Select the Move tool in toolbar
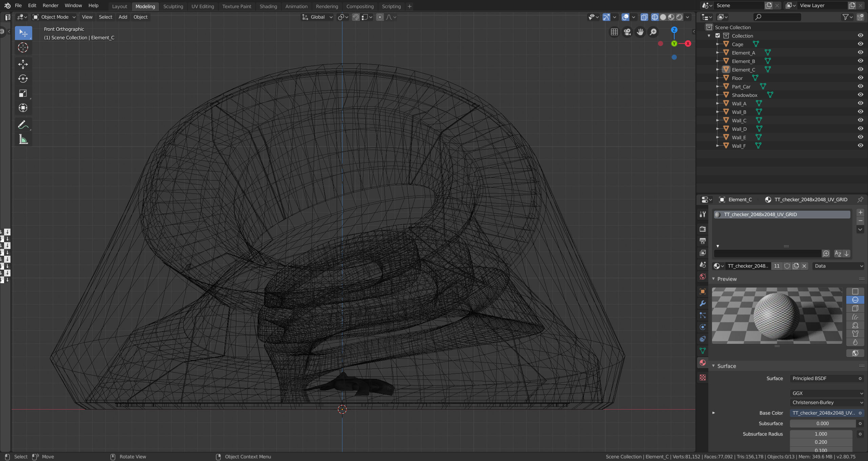Image resolution: width=868 pixels, height=461 pixels. 23,64
